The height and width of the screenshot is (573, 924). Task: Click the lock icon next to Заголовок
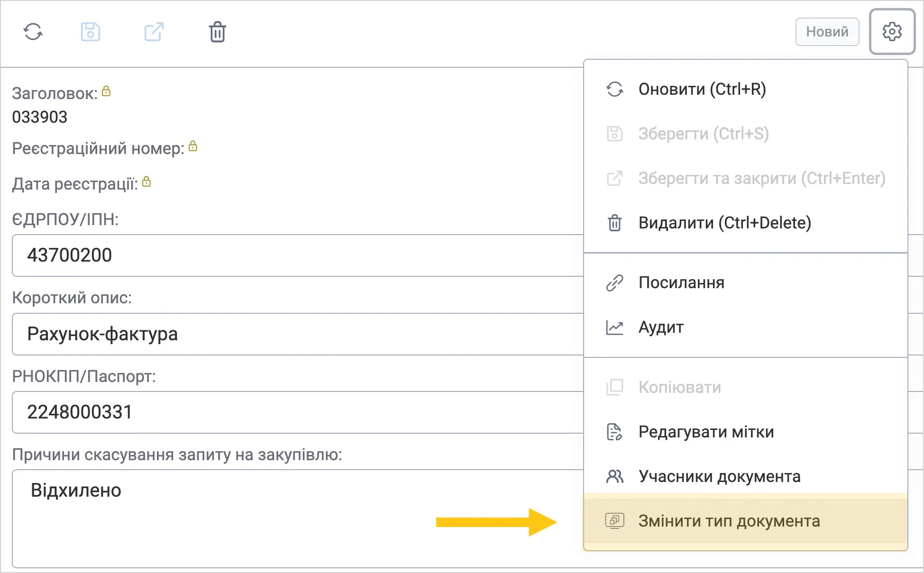pyautogui.click(x=106, y=91)
